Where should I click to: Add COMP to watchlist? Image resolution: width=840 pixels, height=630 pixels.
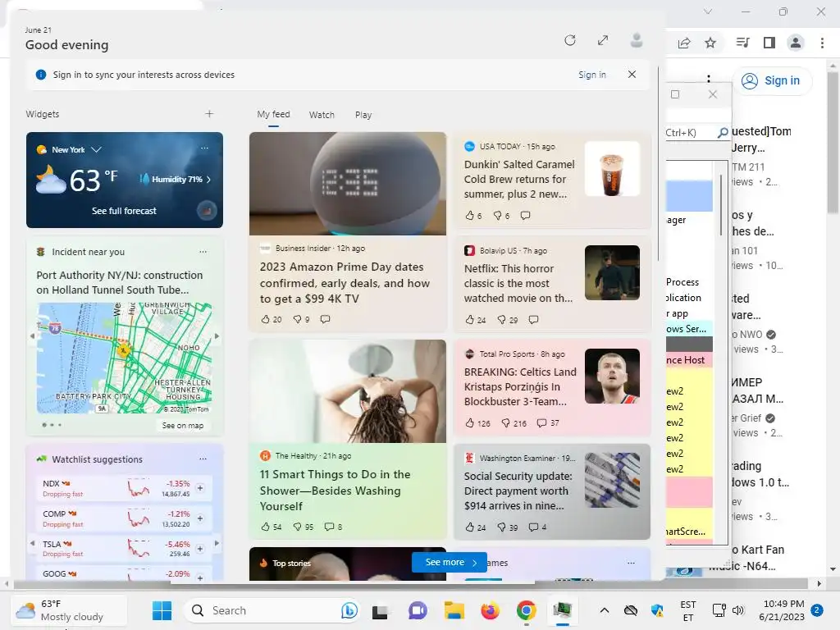(x=200, y=518)
